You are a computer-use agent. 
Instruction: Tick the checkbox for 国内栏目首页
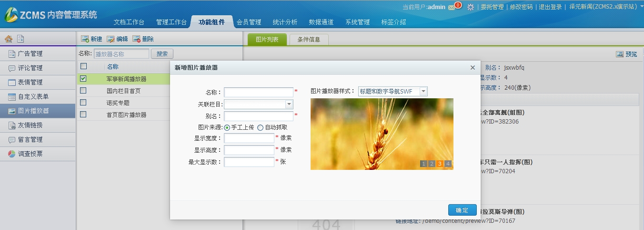pos(83,91)
